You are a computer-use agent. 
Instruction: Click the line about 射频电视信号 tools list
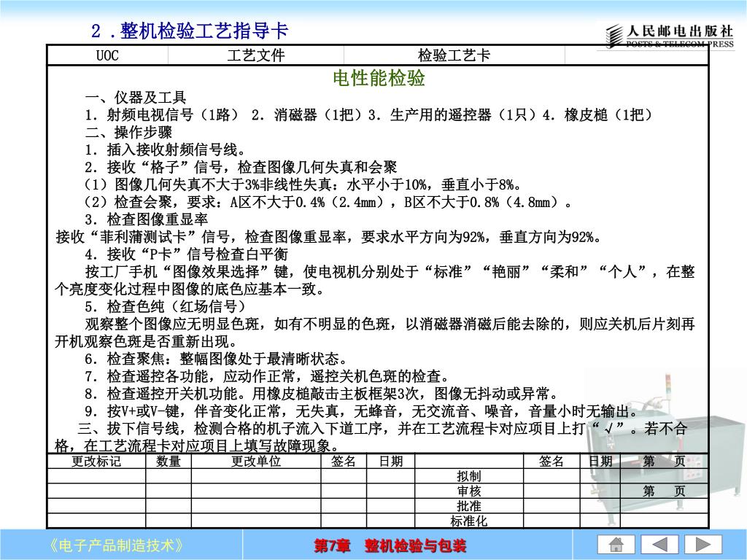pos(368,115)
